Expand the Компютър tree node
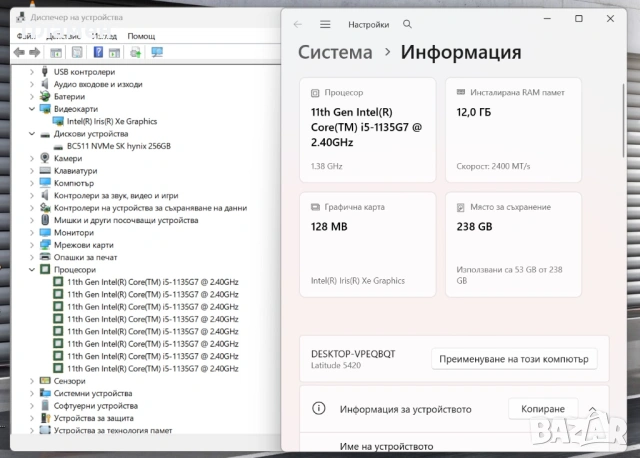This screenshot has width=640, height=458. [x=32, y=183]
